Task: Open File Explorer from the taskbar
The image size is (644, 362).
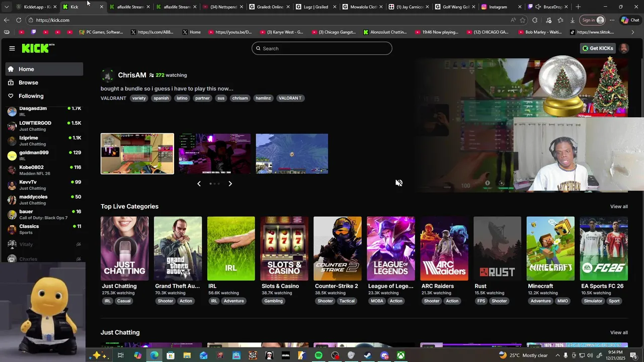Action: [x=187, y=355]
